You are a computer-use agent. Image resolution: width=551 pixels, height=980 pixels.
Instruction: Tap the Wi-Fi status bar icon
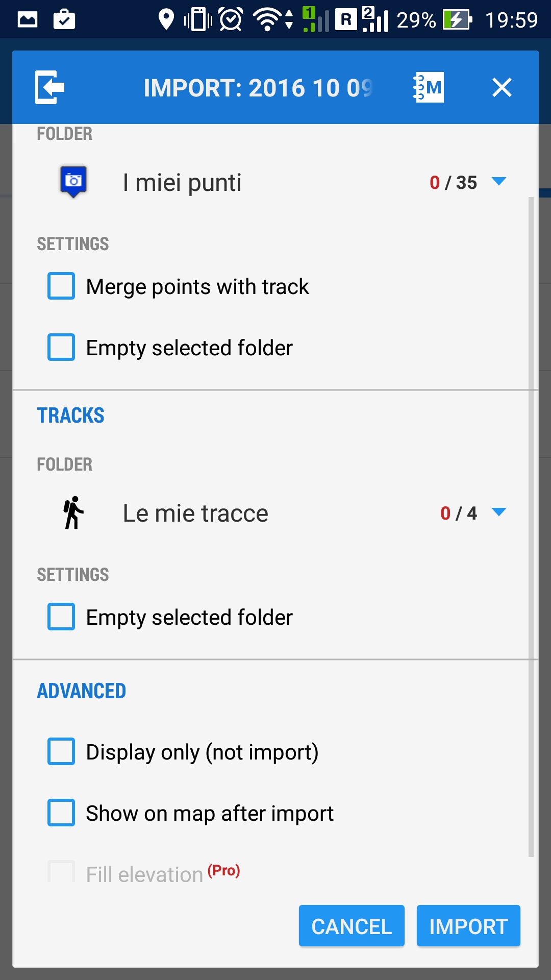[268, 20]
